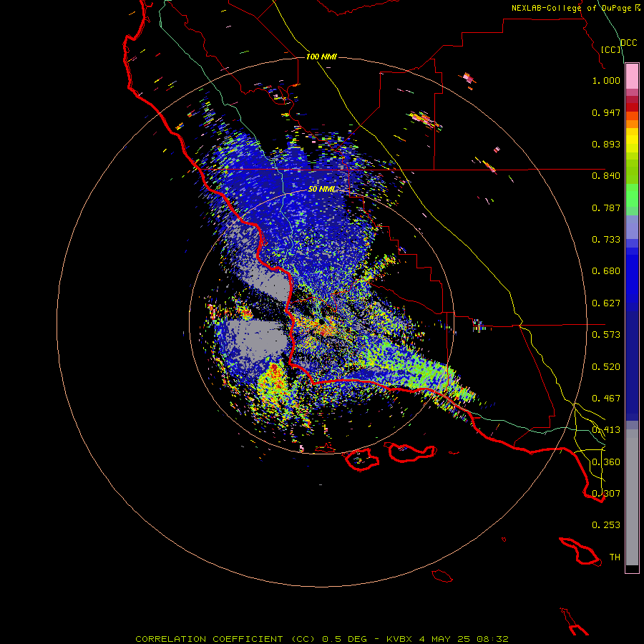Pick the gray segment of the color scale
Image resolution: width=644 pixels, height=644 pixels.
[x=632, y=497]
